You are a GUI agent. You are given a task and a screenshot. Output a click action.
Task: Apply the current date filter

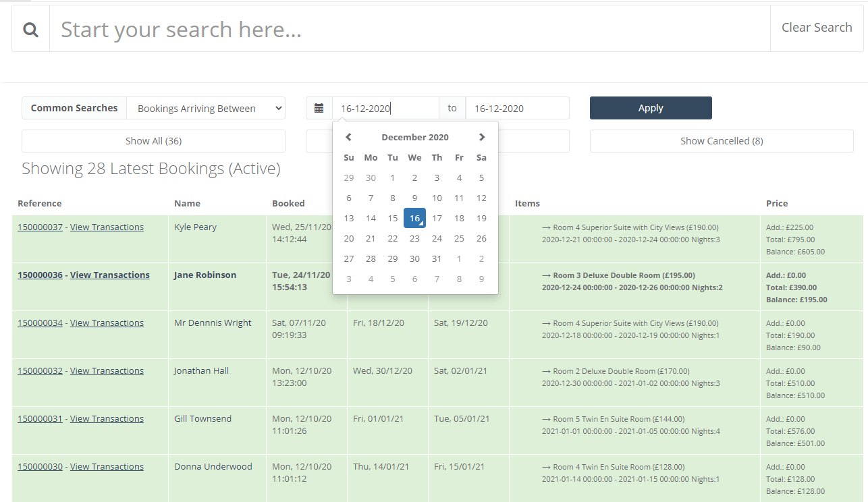[x=650, y=107]
